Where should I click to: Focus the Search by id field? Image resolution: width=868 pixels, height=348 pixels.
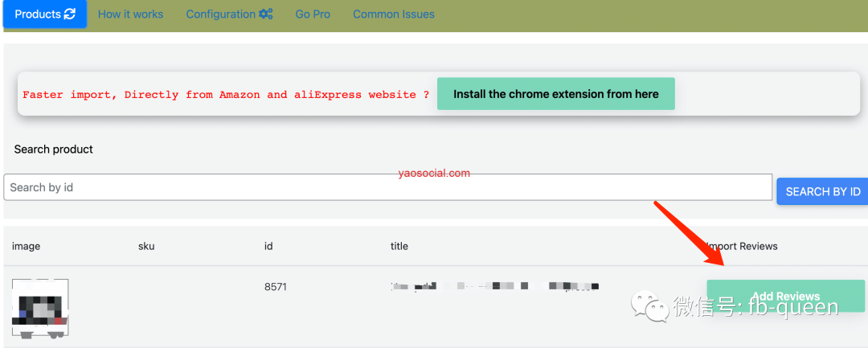388,187
